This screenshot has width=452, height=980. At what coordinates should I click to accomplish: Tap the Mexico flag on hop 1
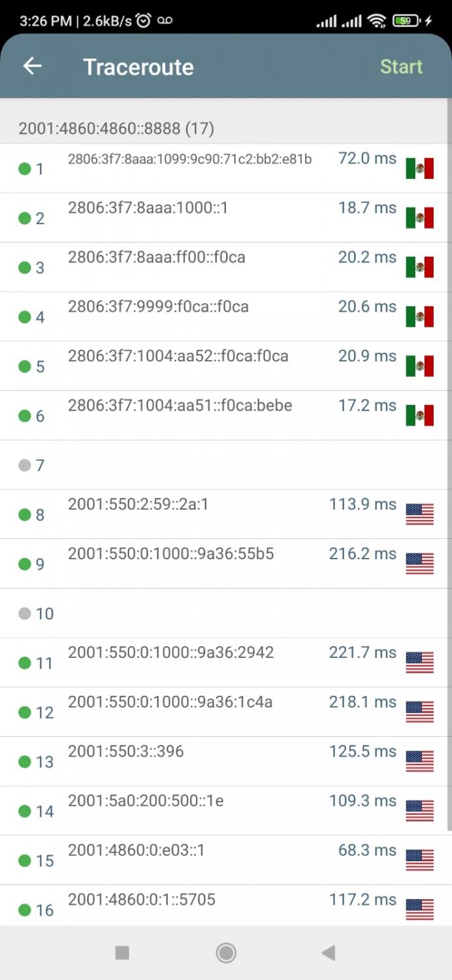(x=419, y=169)
